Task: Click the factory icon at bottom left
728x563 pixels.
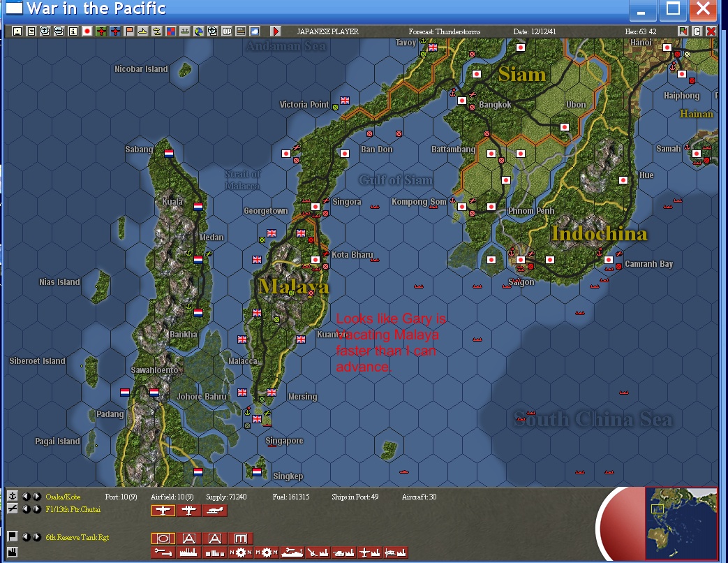Action: [13, 552]
